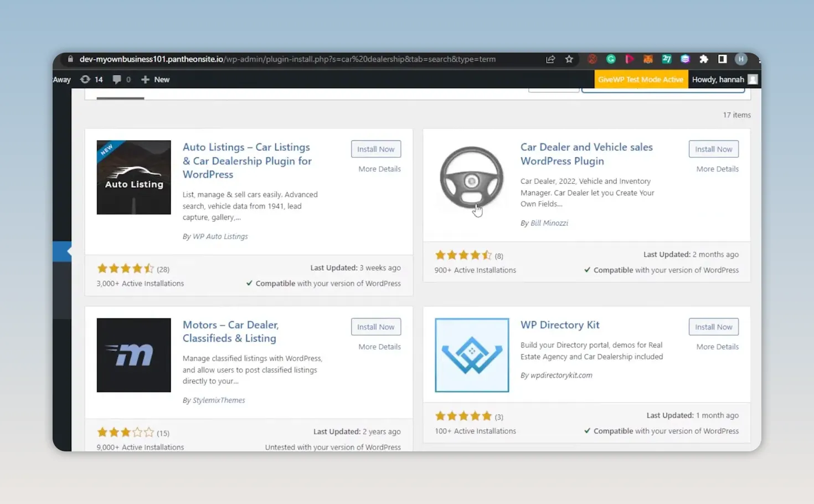Open the pink arrow browser extension icon

[x=630, y=59]
